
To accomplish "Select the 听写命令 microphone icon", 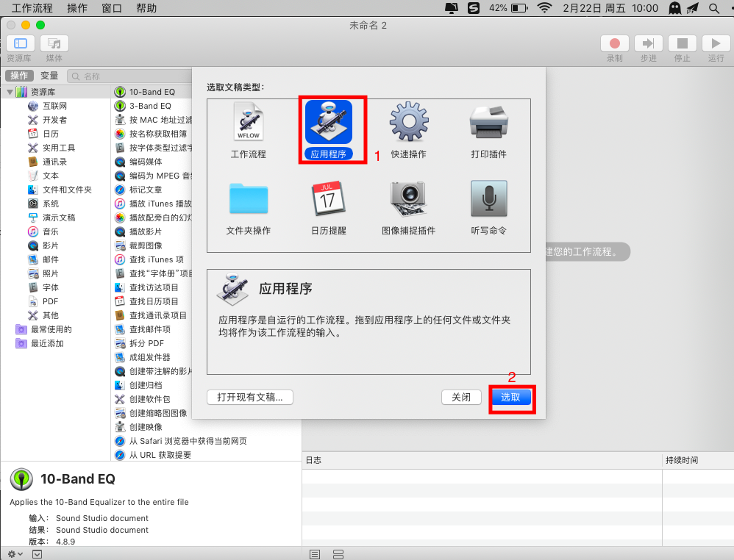I will 488,199.
